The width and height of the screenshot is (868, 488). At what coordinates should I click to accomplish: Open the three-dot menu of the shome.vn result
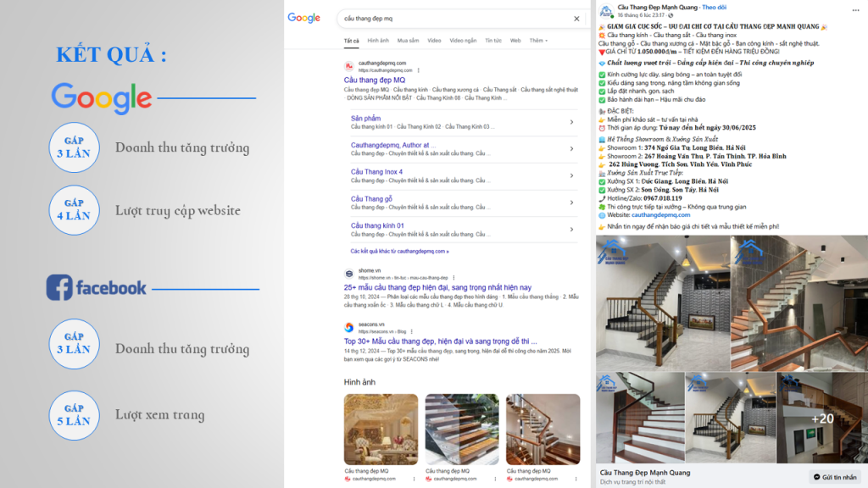click(x=454, y=278)
